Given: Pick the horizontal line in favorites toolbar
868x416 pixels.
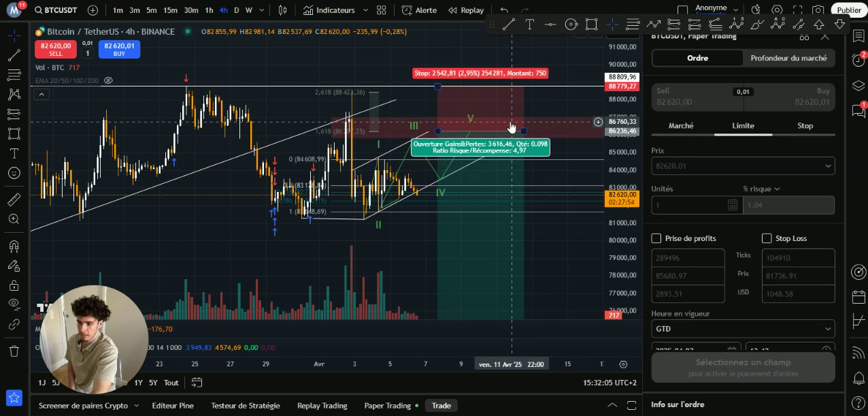Looking at the screenshot, I should point(550,25).
